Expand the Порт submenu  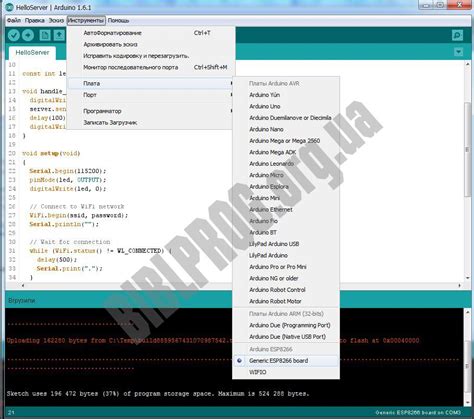pos(151,95)
